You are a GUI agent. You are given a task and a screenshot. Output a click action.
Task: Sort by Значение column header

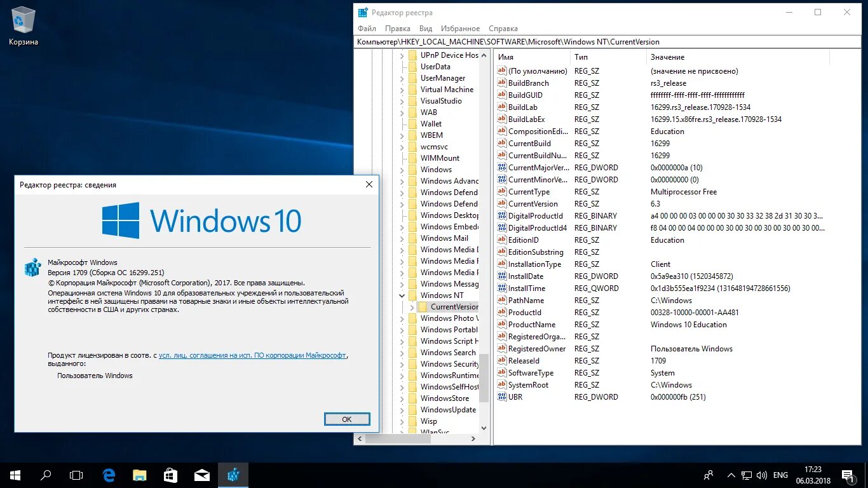pos(738,57)
